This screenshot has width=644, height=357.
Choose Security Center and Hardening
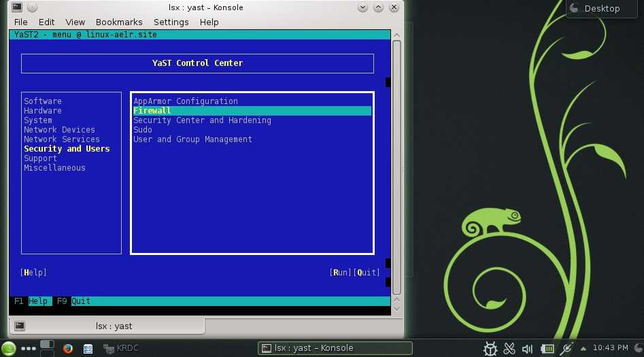pos(202,120)
